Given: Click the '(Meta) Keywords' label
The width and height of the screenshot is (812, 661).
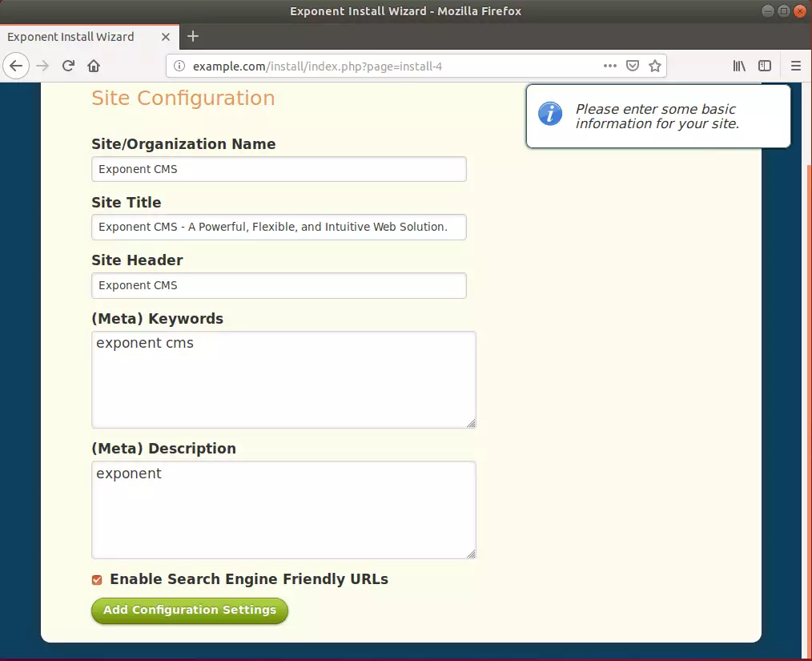Looking at the screenshot, I should (158, 319).
